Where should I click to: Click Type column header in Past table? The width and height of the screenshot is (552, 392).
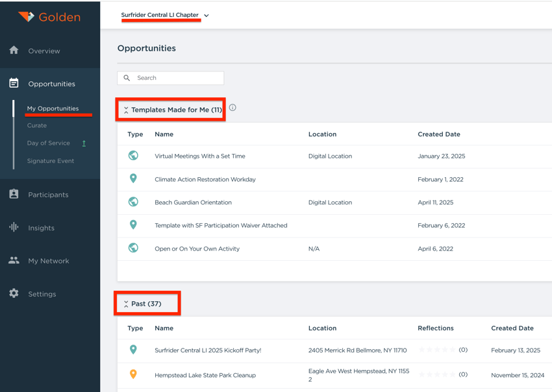tap(135, 328)
